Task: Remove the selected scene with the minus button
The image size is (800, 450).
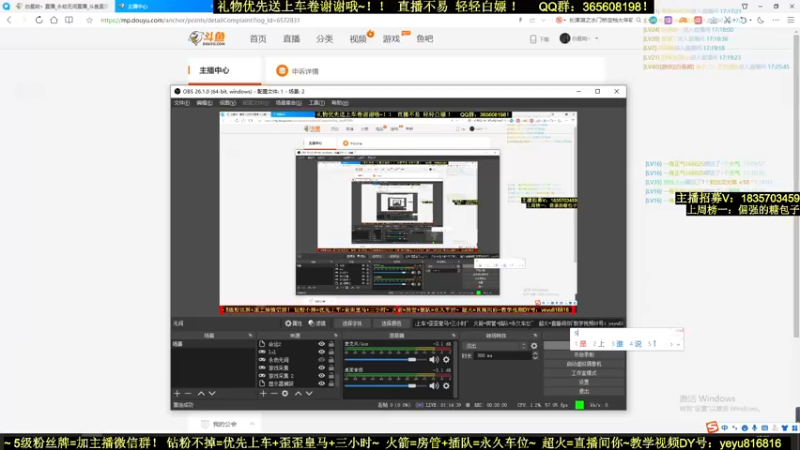Action: 188,393
